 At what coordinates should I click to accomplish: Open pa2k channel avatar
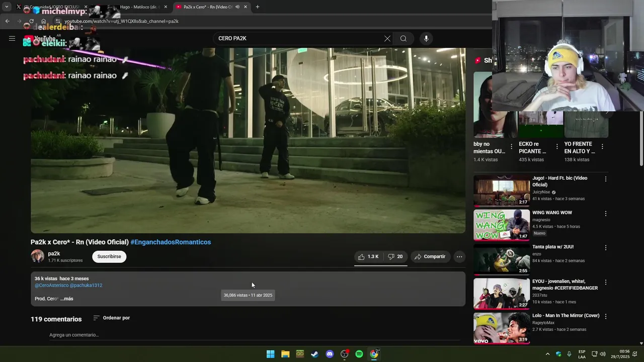click(38, 256)
